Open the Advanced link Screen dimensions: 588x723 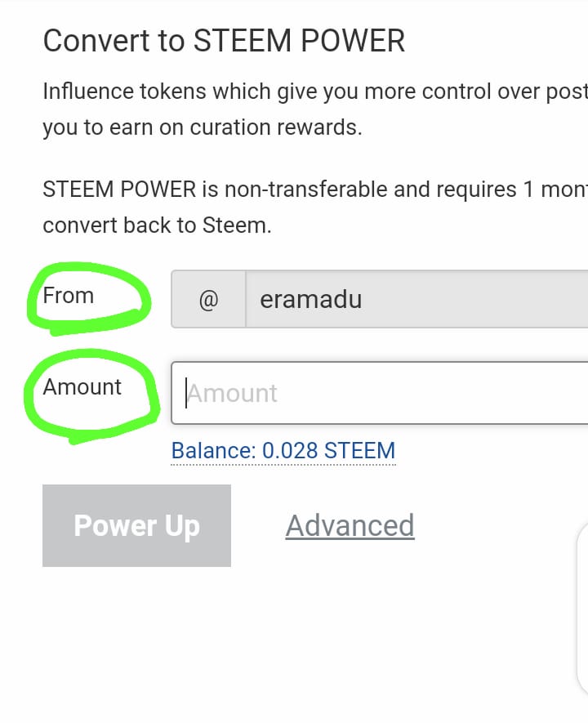(350, 525)
